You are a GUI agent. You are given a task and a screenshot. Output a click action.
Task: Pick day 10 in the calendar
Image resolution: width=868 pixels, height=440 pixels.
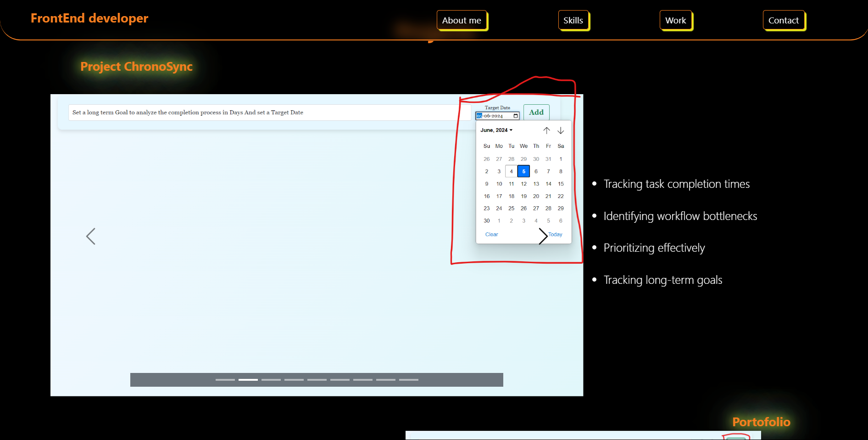[x=499, y=184]
